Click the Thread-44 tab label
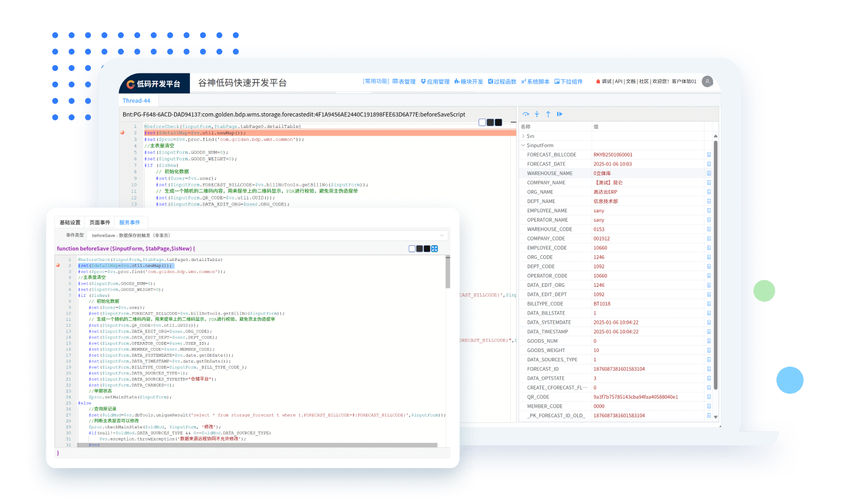This screenshot has height=501, width=868. (x=136, y=101)
